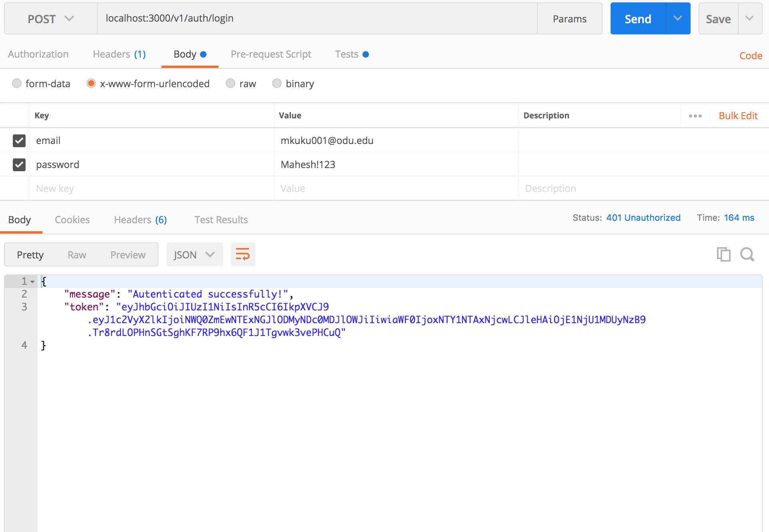The height and width of the screenshot is (532, 769).
Task: Open the JSON format dropdown
Action: pyautogui.click(x=194, y=255)
